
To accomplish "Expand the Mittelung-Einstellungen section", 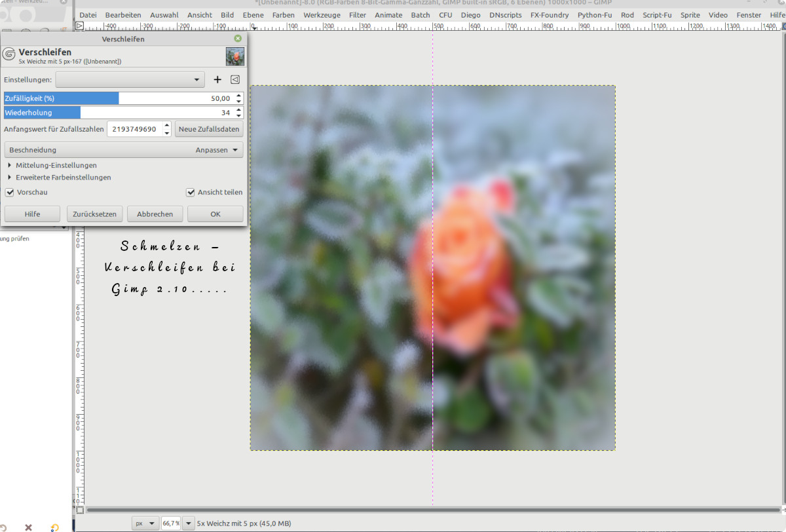I will (10, 166).
